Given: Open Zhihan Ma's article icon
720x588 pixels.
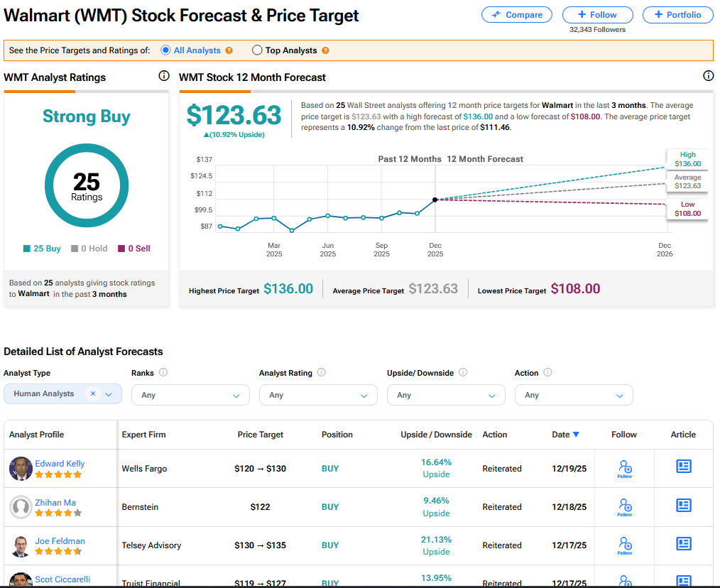Looking at the screenshot, I should tap(683, 506).
